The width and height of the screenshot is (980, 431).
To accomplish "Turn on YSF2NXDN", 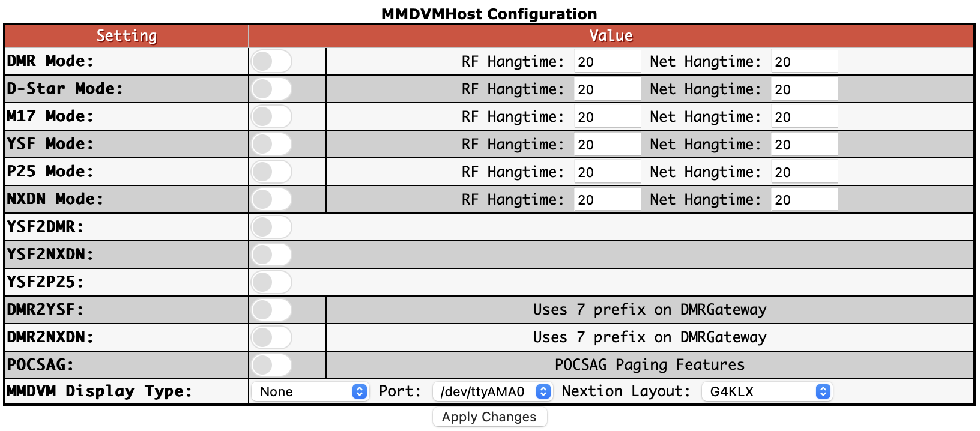I will tap(271, 254).
